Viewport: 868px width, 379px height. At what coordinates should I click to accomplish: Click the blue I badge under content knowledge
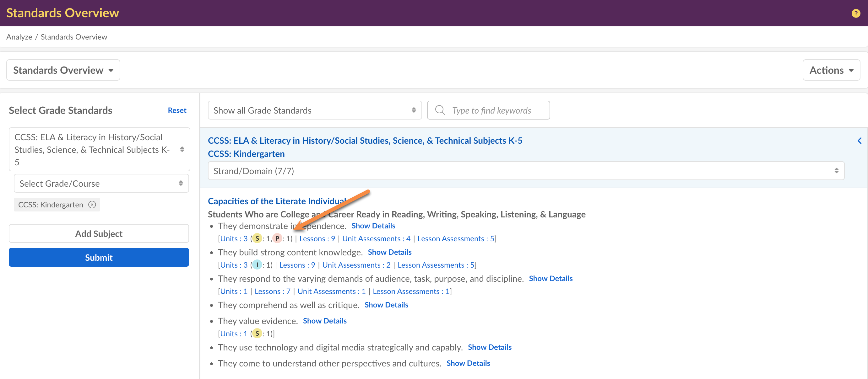[x=257, y=265]
